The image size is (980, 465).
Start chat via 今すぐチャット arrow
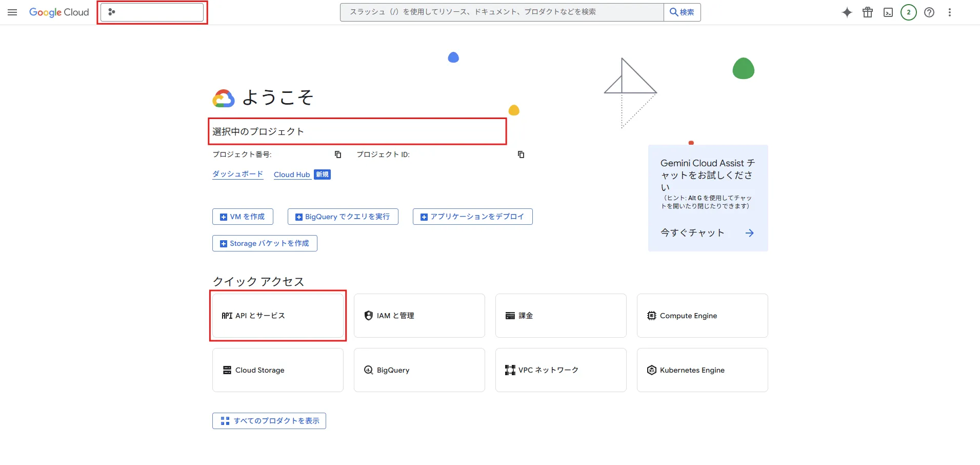coord(750,233)
